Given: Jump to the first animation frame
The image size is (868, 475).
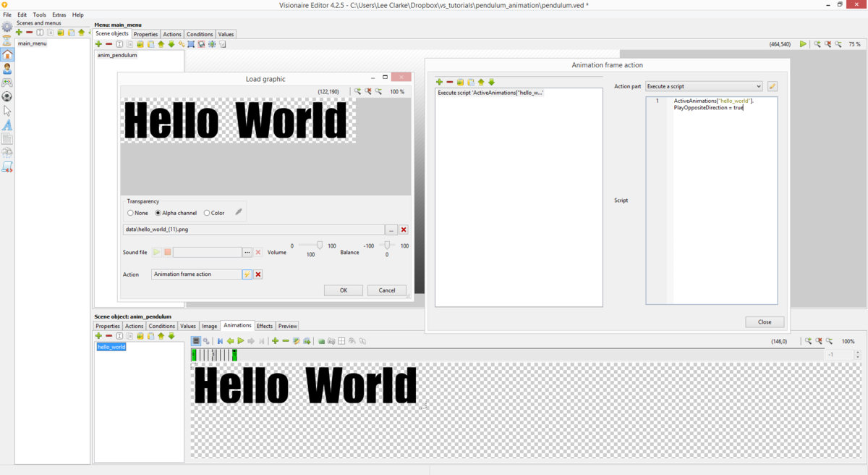Looking at the screenshot, I should (x=220, y=340).
